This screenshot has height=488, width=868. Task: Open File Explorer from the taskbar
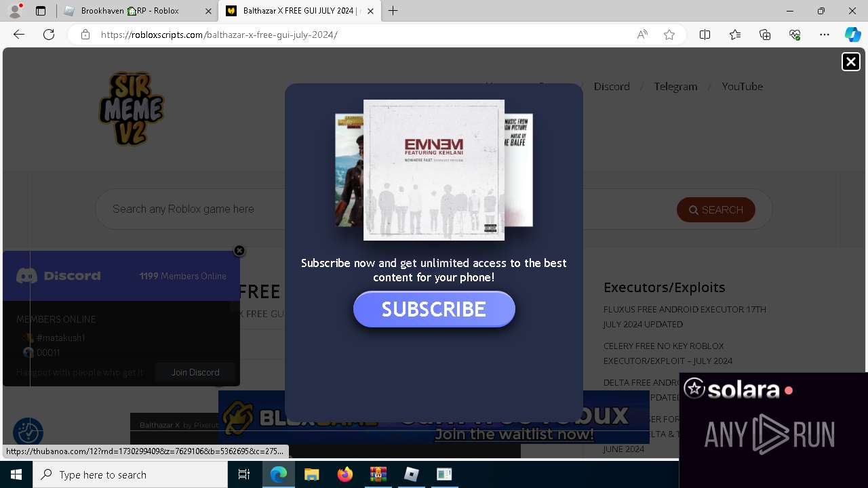[311, 474]
